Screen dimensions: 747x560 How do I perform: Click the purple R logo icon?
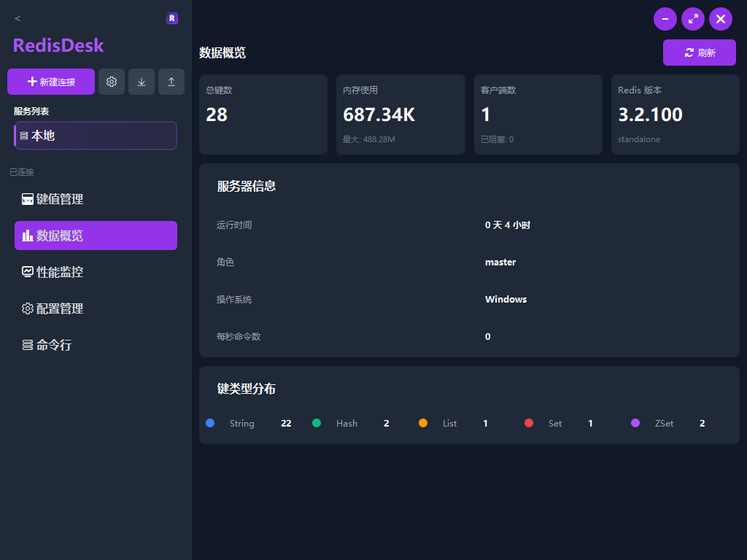coord(172,18)
